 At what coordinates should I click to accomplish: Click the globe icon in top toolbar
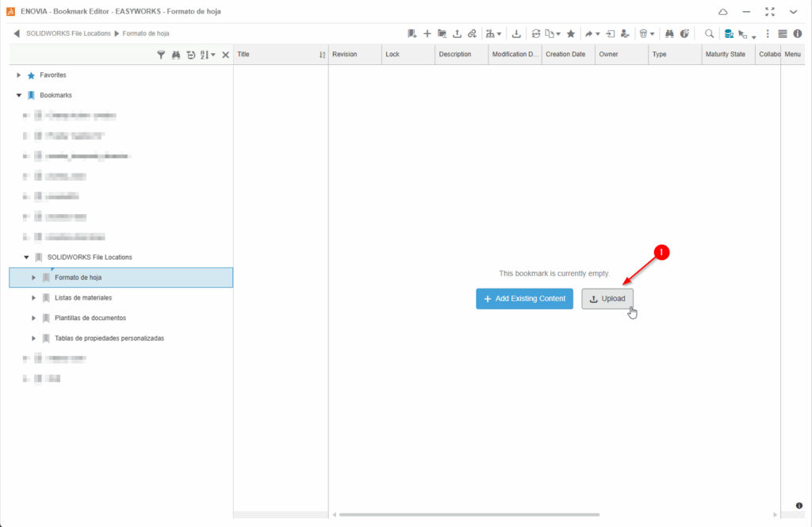pos(684,33)
